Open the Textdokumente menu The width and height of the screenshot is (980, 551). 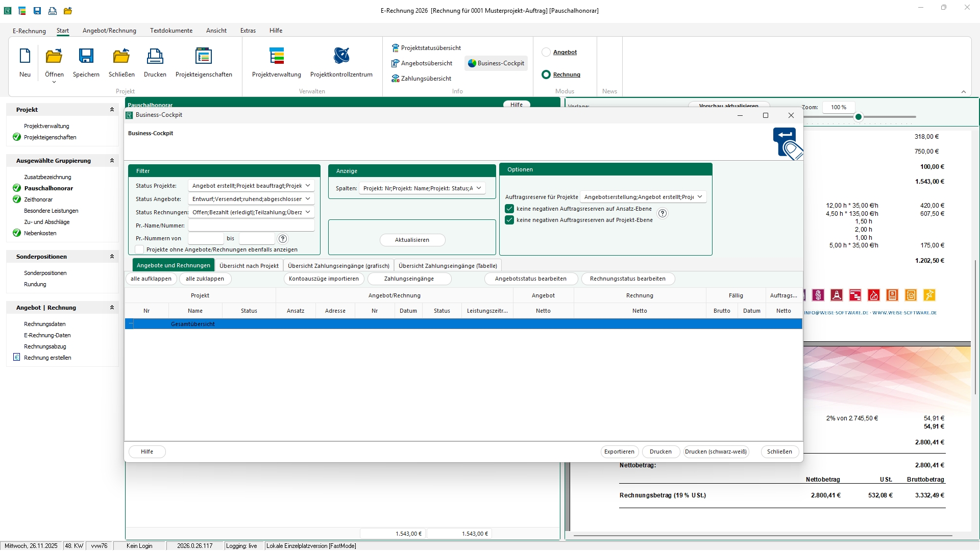[x=171, y=31]
